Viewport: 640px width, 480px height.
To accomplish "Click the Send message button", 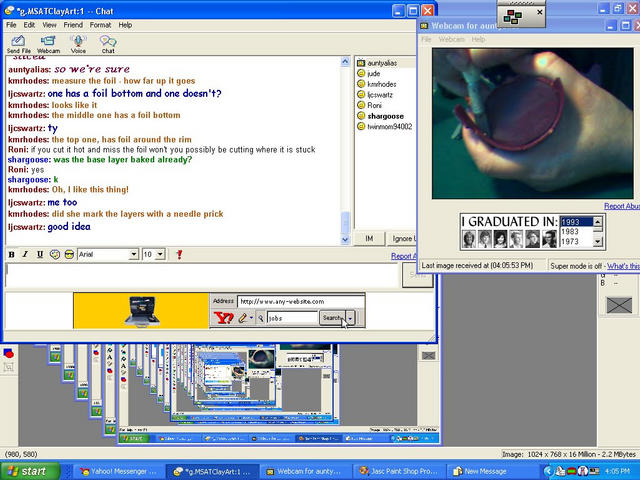I will point(417,275).
